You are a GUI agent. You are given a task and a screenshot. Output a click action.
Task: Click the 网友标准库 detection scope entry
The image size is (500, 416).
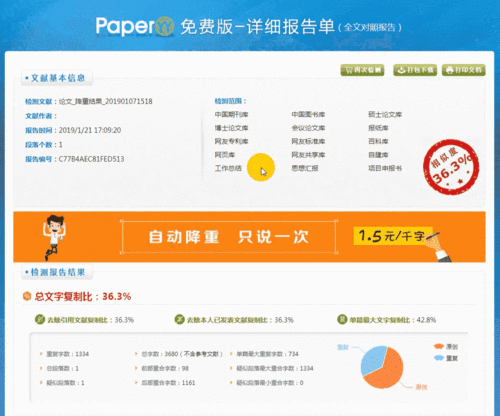pos(308,141)
